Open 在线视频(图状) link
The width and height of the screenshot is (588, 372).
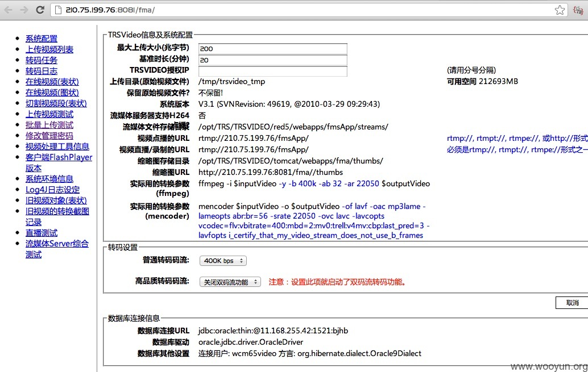point(52,93)
